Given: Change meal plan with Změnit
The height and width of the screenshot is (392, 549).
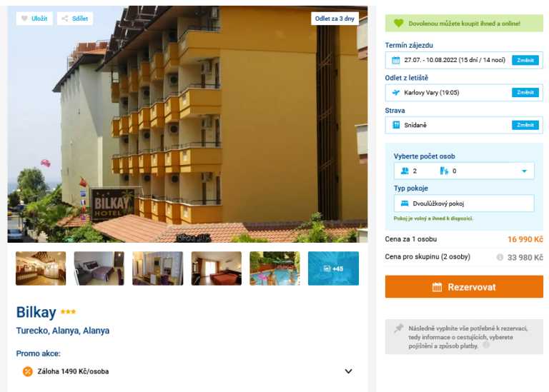Looking at the screenshot, I should coord(525,125).
